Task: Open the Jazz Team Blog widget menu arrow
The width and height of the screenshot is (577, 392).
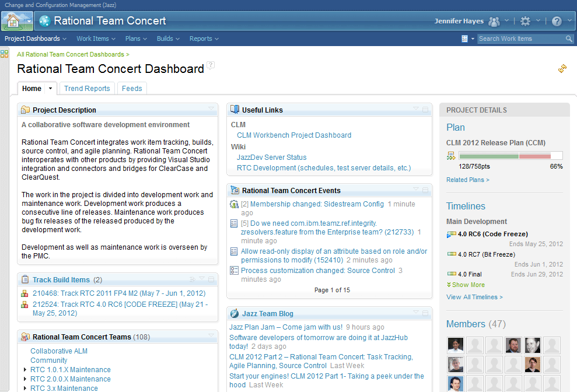Action: click(416, 312)
